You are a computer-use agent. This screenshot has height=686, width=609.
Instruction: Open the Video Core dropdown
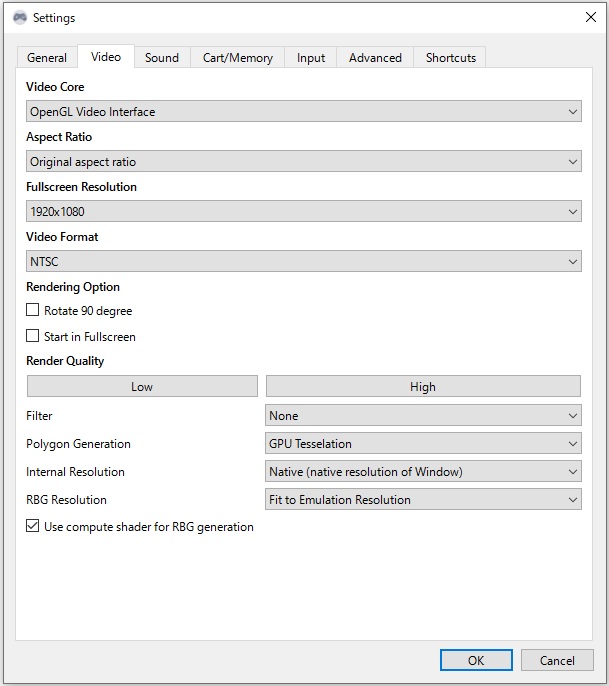point(303,112)
